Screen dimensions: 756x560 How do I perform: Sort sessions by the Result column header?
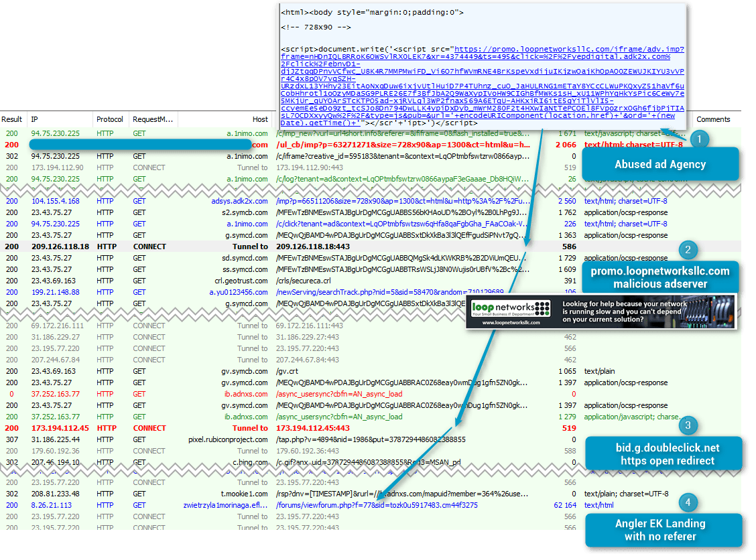click(x=11, y=119)
